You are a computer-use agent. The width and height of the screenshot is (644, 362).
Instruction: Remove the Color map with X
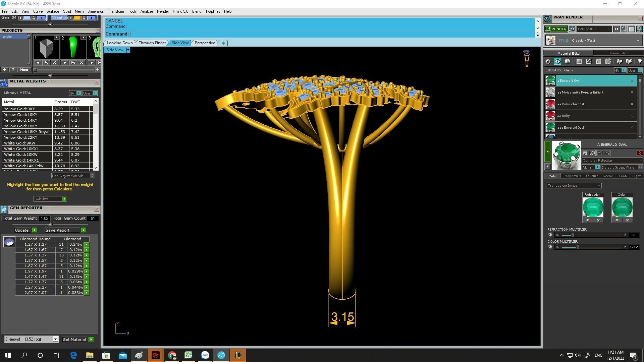click(628, 220)
